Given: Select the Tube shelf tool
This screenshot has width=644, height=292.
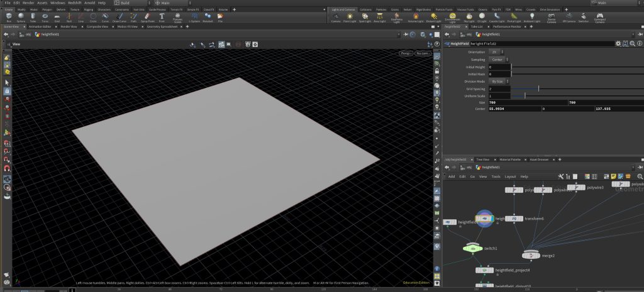Looking at the screenshot, I should coord(33,17).
